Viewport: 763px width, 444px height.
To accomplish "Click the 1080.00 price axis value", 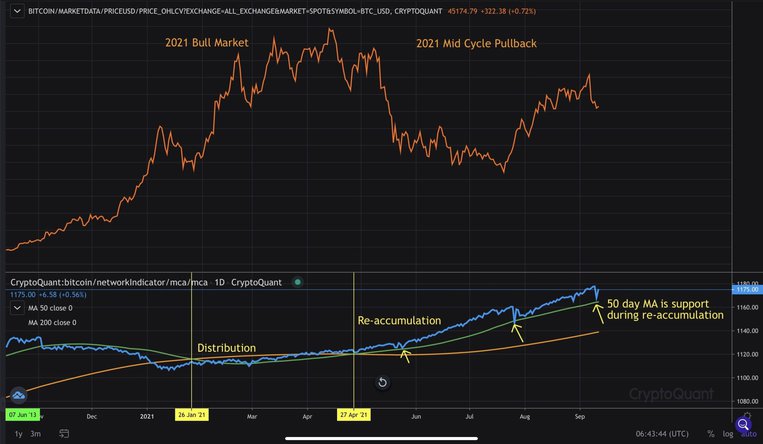I will [x=747, y=401].
